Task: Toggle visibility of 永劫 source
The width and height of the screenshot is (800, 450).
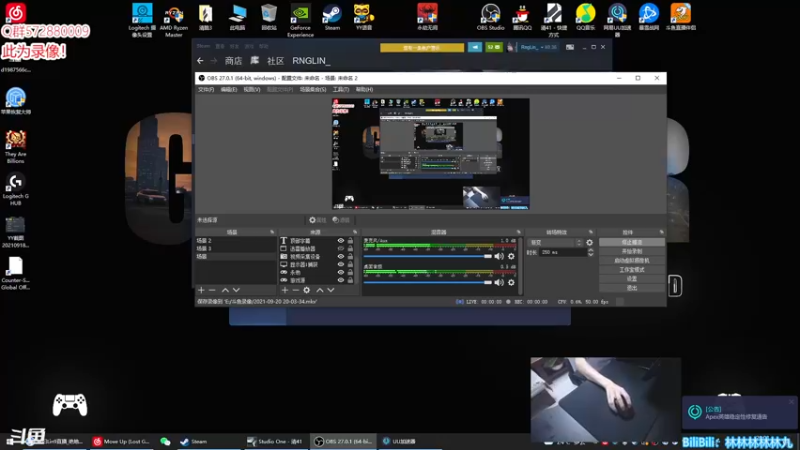Action: 341,272
